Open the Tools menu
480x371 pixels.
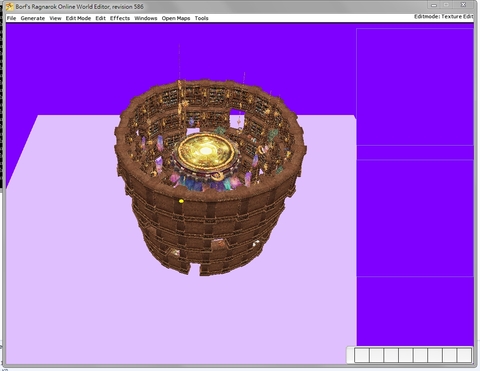(201, 18)
